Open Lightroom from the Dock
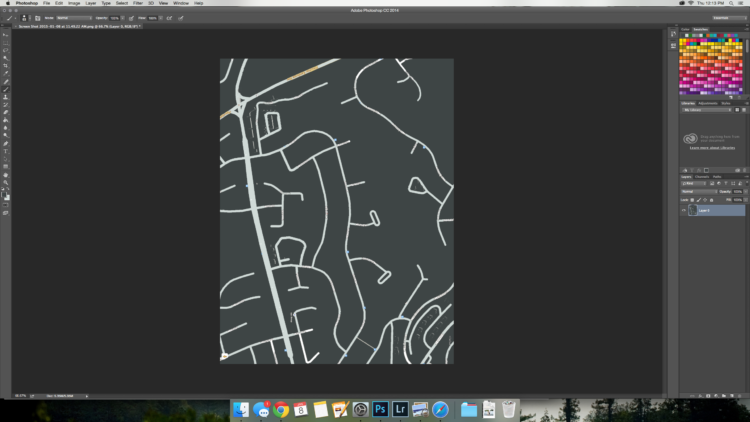The image size is (750, 422). pos(400,409)
